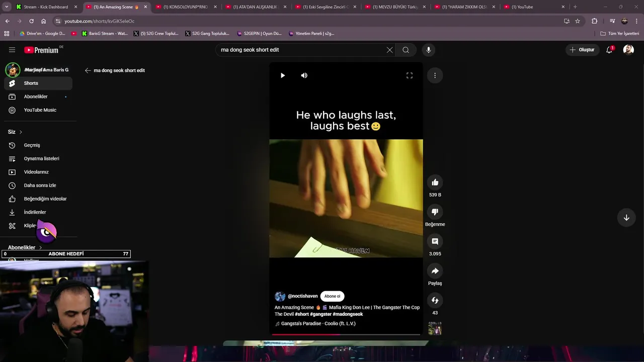This screenshot has height=362, width=644.
Task: Dislike the Short with thumbs down
Action: [x=435, y=212]
